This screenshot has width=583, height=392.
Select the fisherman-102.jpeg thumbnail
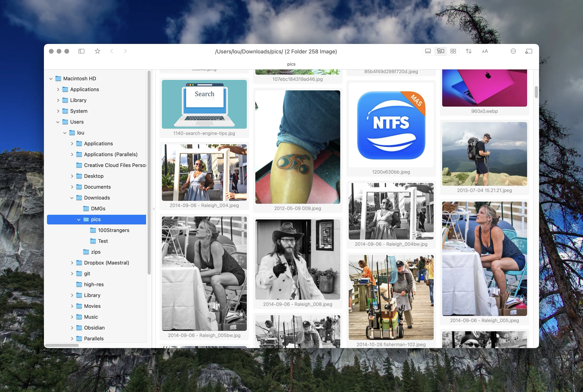(x=391, y=298)
